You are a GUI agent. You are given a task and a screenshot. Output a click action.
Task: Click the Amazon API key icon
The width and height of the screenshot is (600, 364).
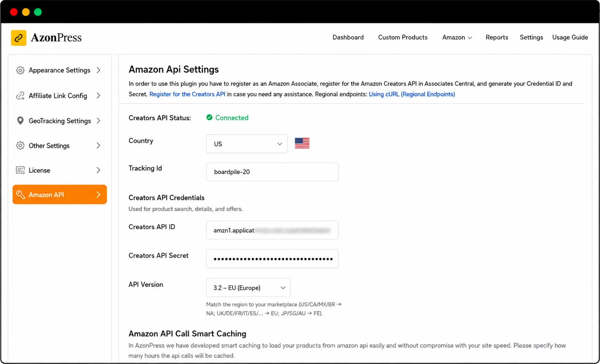pyautogui.click(x=20, y=194)
